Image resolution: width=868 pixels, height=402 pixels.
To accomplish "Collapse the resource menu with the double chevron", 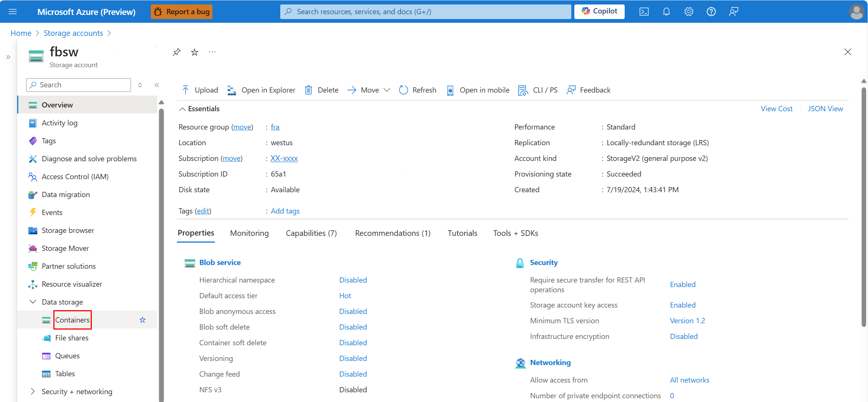I will click(x=157, y=85).
